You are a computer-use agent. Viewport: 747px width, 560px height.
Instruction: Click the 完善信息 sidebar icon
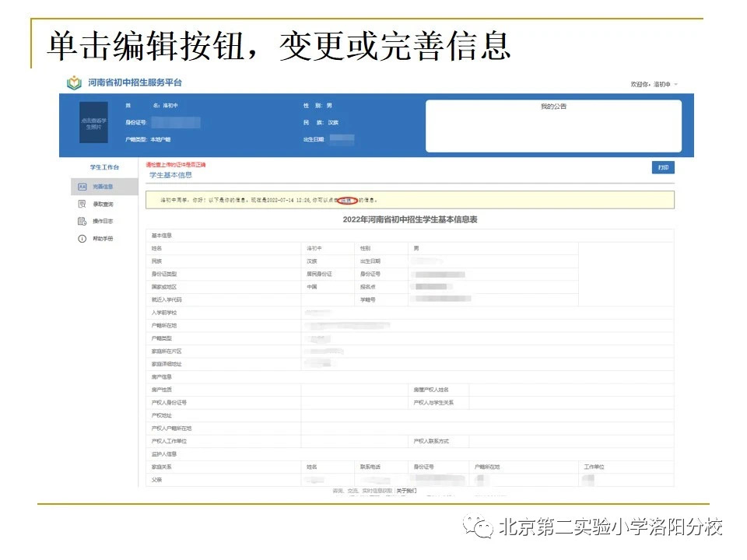(x=82, y=186)
